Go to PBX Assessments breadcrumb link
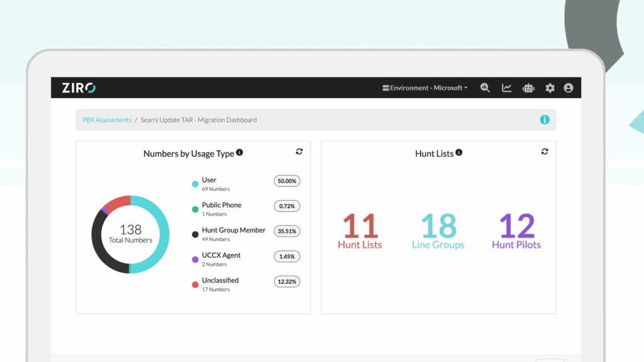This screenshot has width=644, height=362. (107, 120)
